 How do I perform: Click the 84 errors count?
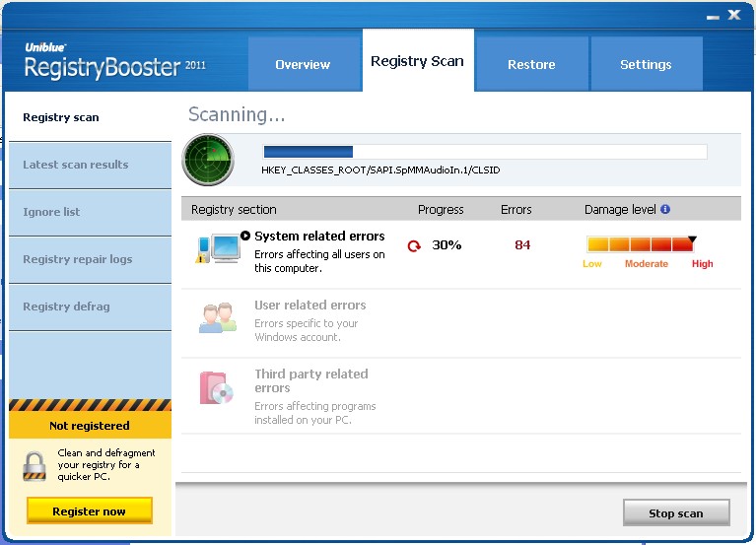click(522, 245)
